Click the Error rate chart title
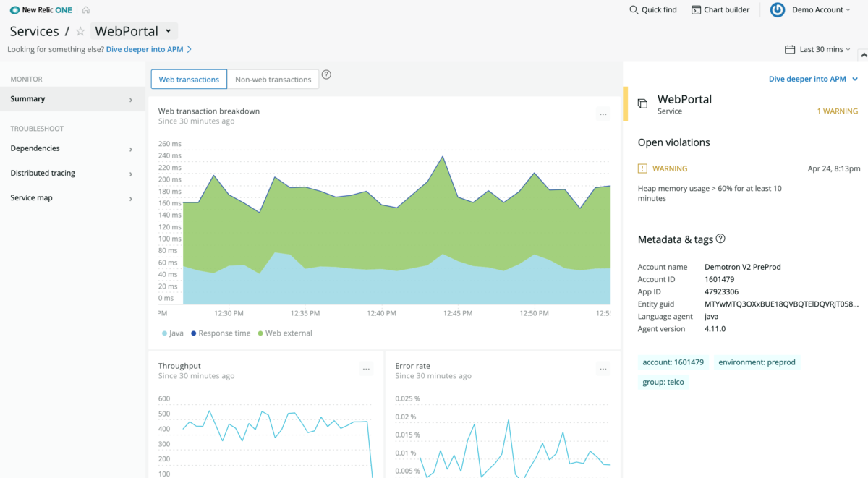This screenshot has width=868, height=478. click(412, 366)
